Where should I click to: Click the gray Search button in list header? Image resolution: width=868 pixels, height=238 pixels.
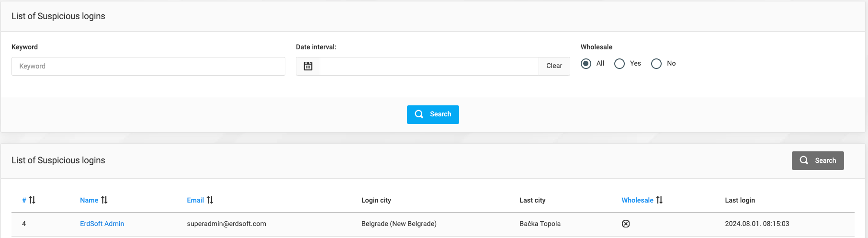pyautogui.click(x=818, y=160)
